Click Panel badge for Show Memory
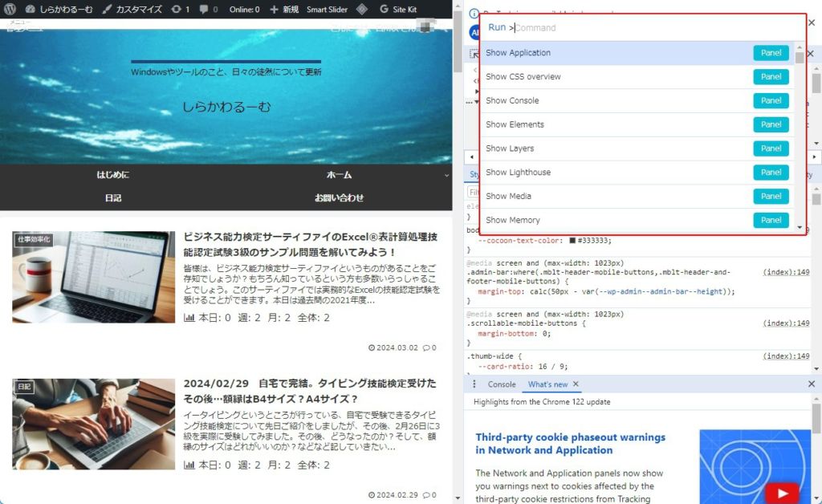822x504 pixels. [x=771, y=221]
